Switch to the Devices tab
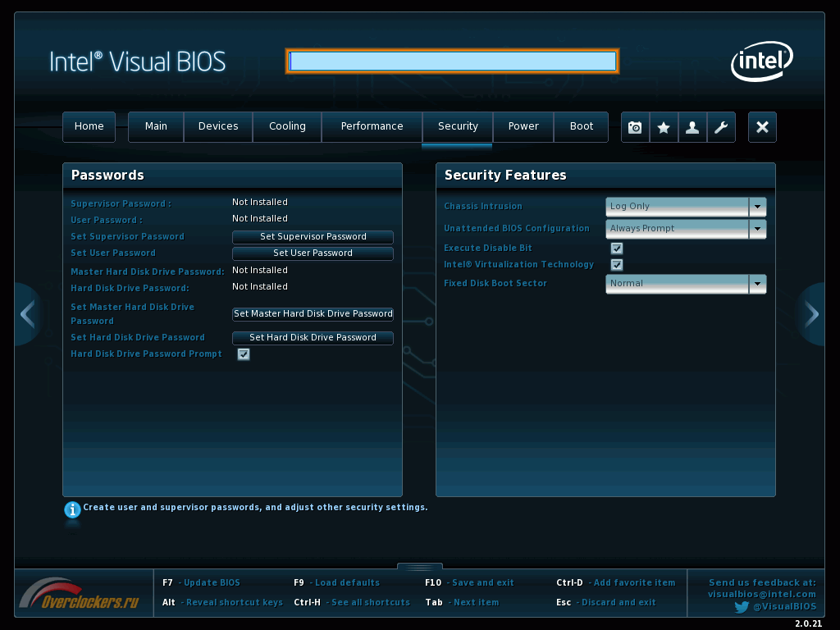Screen dimensions: 840x630 click(218, 127)
